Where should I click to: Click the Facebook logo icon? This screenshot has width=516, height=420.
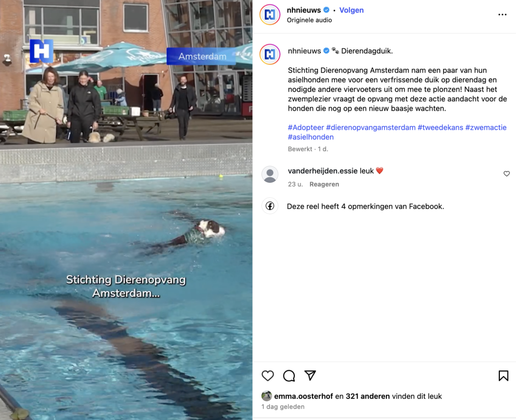click(270, 206)
